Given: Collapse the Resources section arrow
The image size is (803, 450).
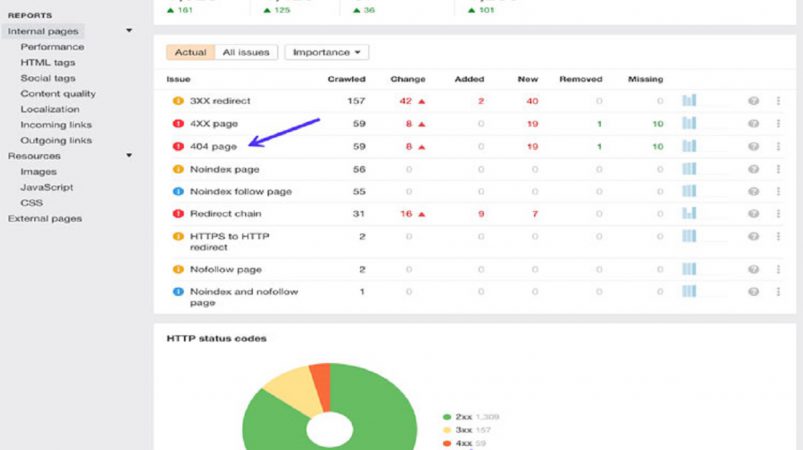Looking at the screenshot, I should point(129,155).
